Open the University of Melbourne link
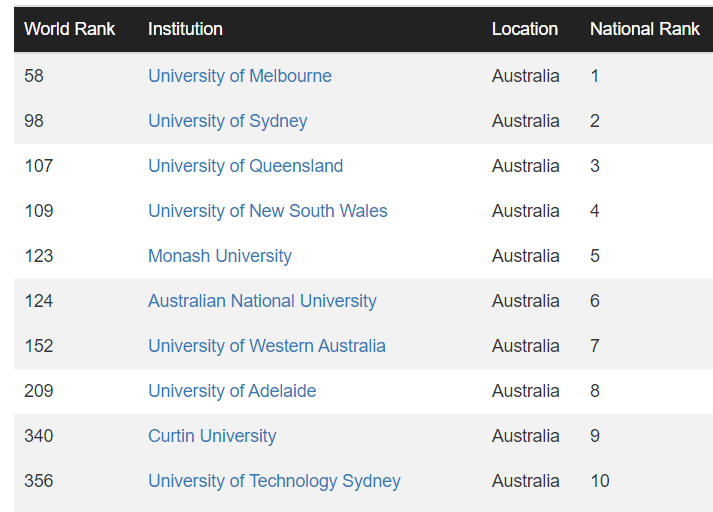 pos(240,76)
